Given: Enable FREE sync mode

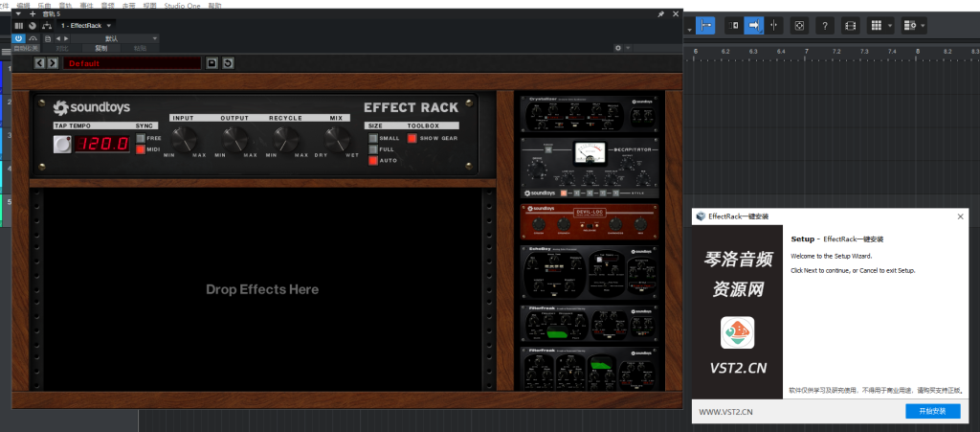Looking at the screenshot, I should (x=141, y=138).
